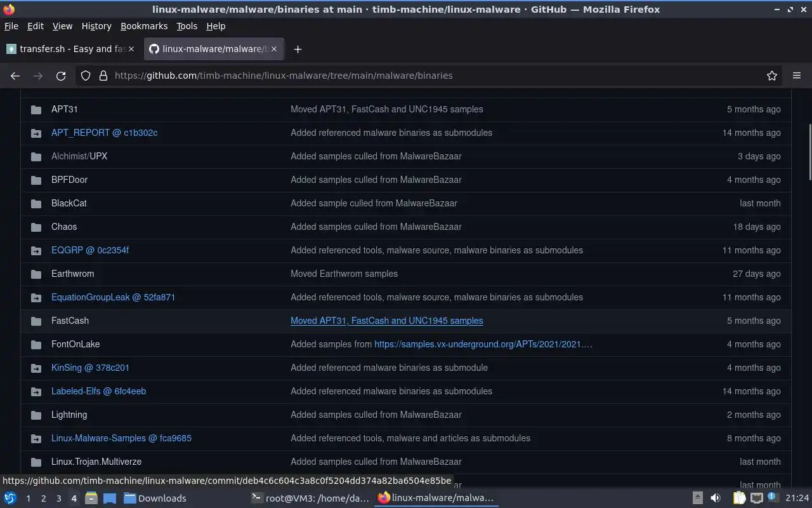Open KinSing @ 378c201 submodule
Viewport: 812px width, 508px height.
point(90,368)
